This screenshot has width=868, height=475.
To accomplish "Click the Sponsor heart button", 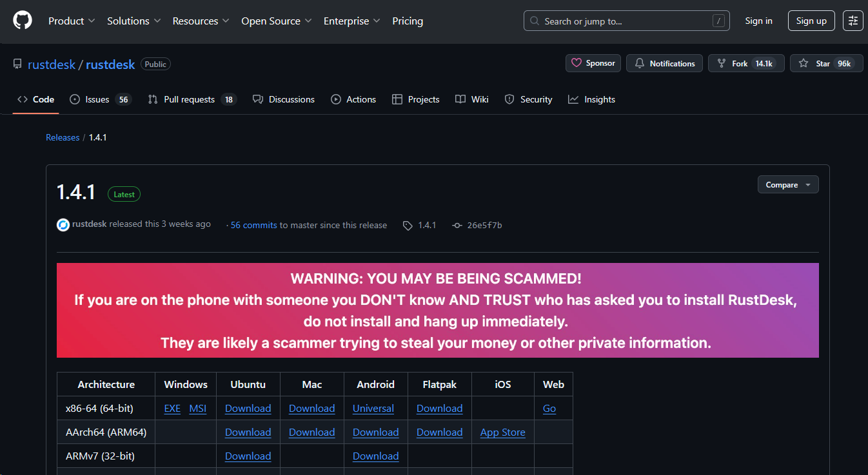I will [x=593, y=63].
